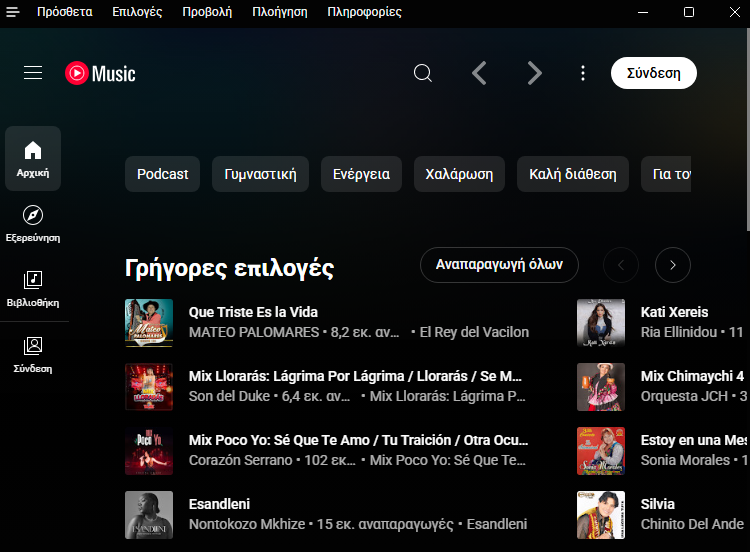Open the search magnifier icon
The height and width of the screenshot is (552, 750).
(423, 73)
